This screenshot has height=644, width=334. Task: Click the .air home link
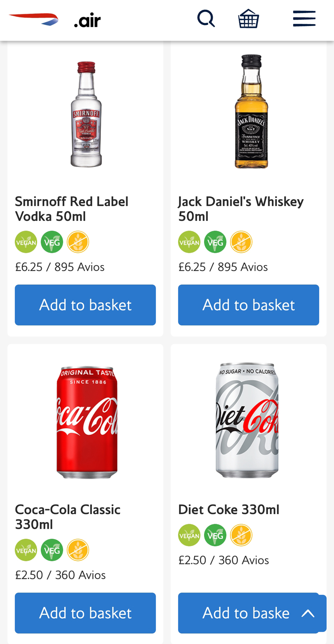pos(87,20)
